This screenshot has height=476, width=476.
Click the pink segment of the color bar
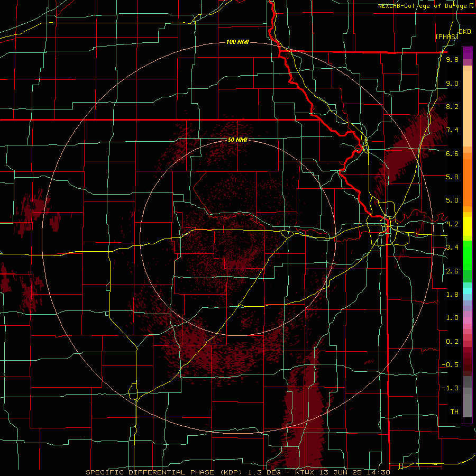(x=467, y=321)
